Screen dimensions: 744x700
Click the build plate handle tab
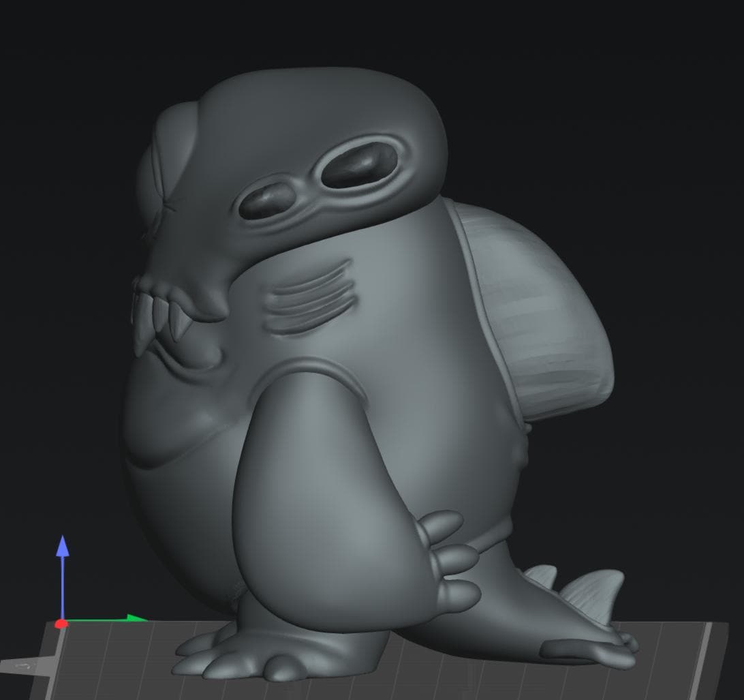pos(27,665)
